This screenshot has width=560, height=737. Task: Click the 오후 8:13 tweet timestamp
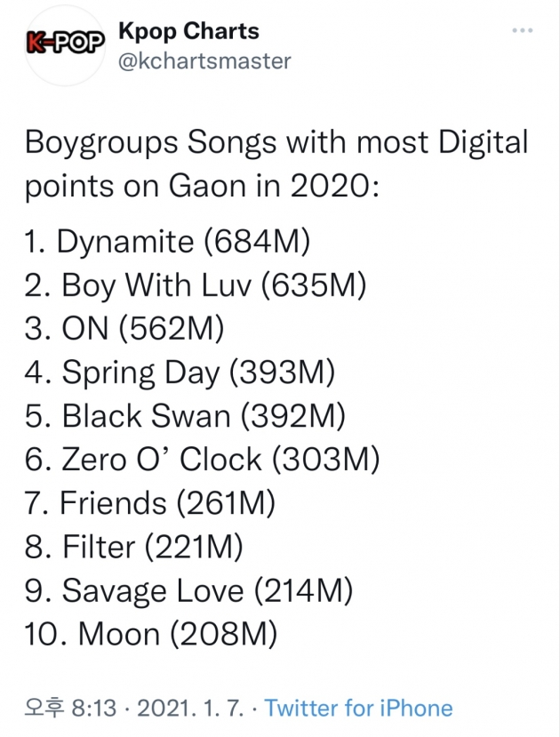pos(69,709)
